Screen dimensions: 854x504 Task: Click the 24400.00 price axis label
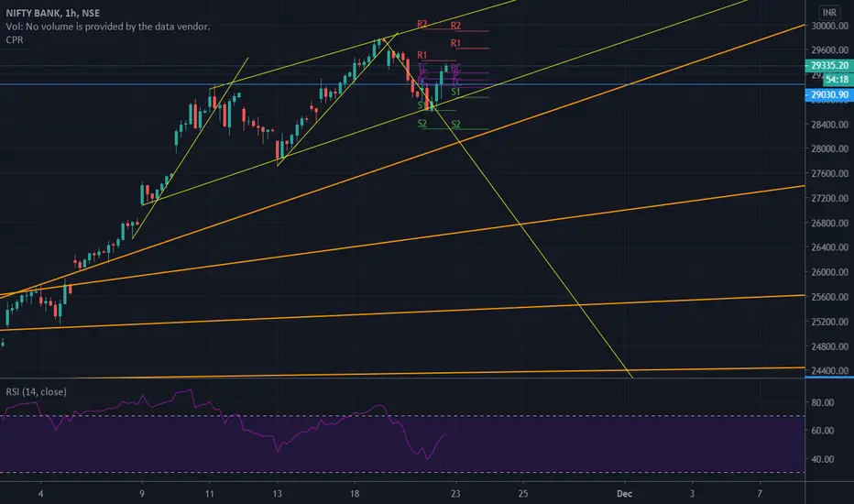coord(829,370)
